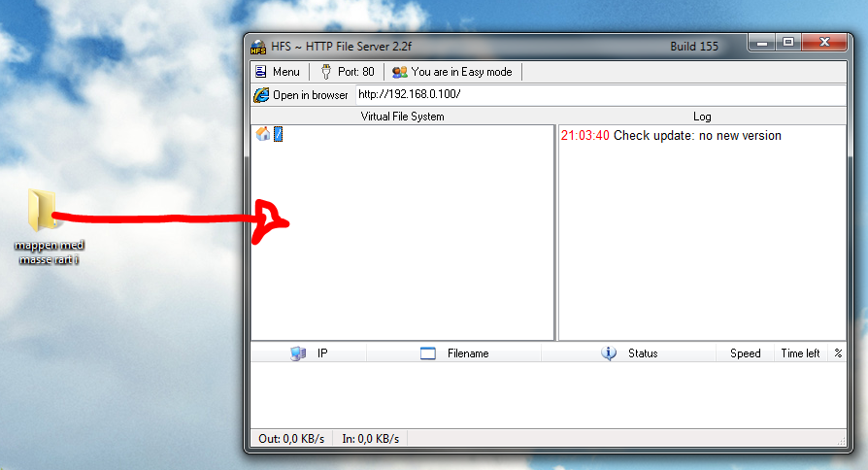Click the Port: 80 button
Screen dimensions: 868x470
pyautogui.click(x=349, y=72)
